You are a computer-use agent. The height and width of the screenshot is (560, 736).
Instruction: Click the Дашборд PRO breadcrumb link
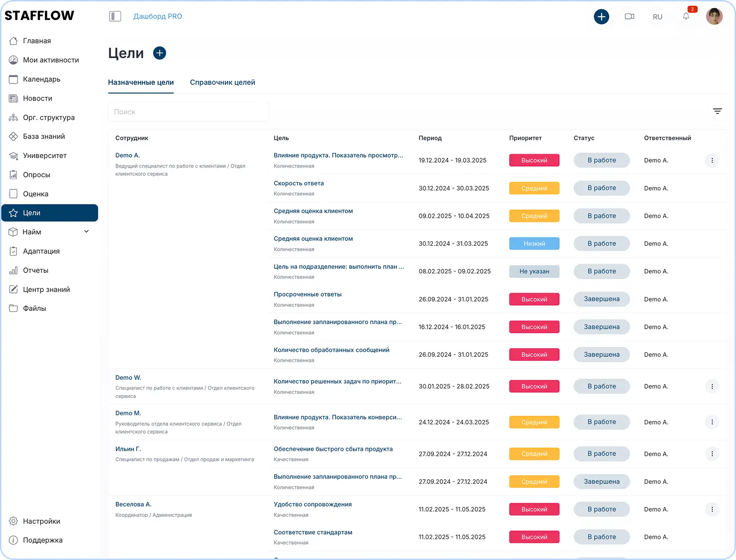157,16
